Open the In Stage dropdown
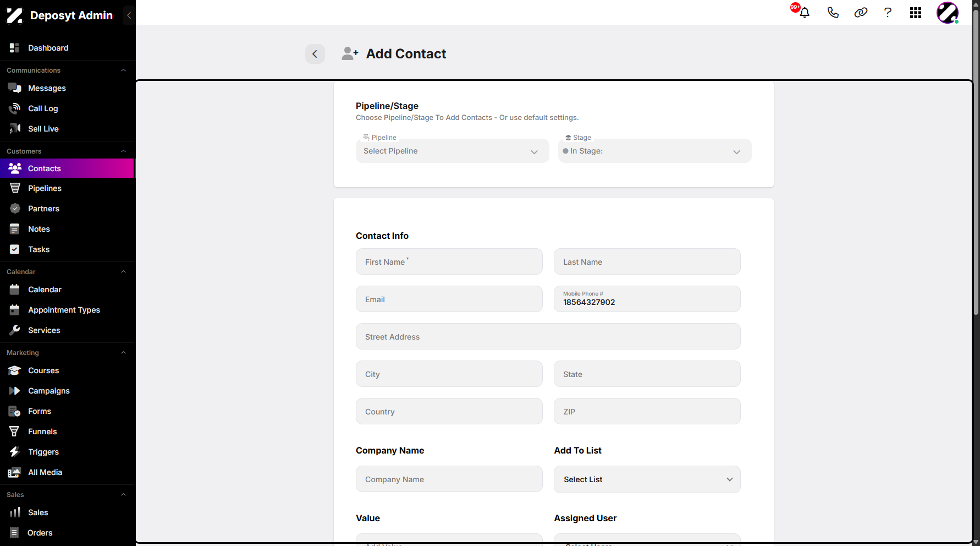980x546 pixels. 654,151
